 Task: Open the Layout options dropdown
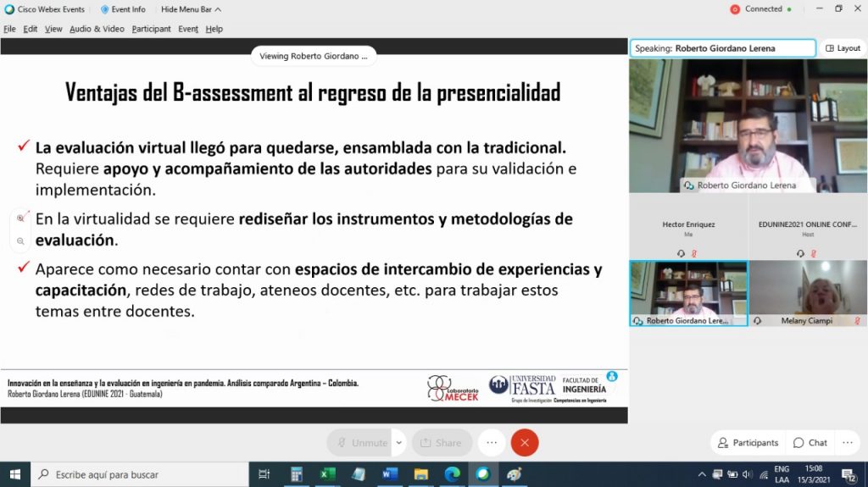843,48
